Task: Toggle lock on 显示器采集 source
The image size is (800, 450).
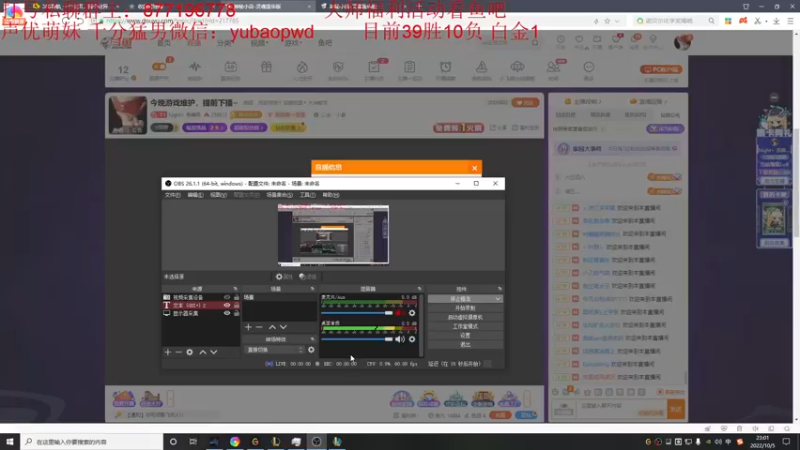Action: click(x=236, y=313)
